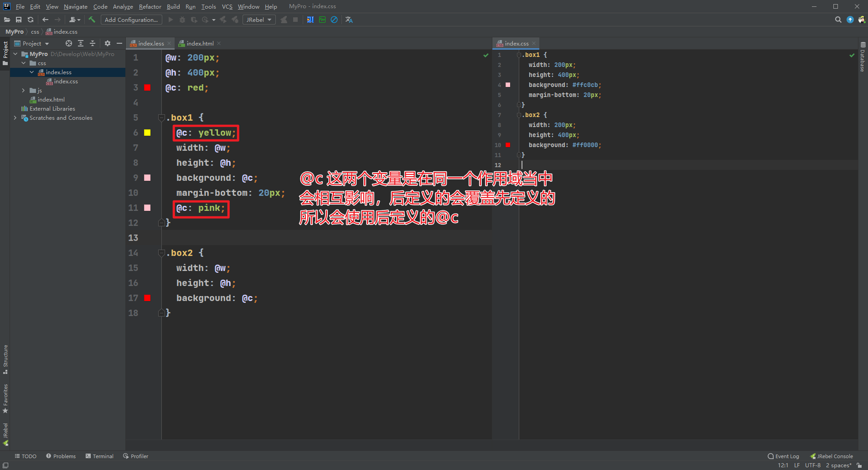Open the user profile dropdown in toolbar
The height and width of the screenshot is (470, 868).
pyautogui.click(x=75, y=20)
